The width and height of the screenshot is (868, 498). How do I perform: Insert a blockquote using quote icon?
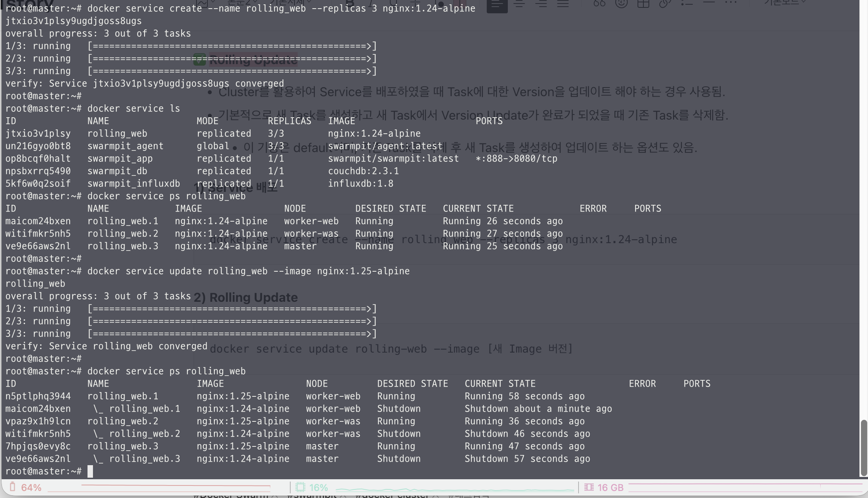pos(599,4)
